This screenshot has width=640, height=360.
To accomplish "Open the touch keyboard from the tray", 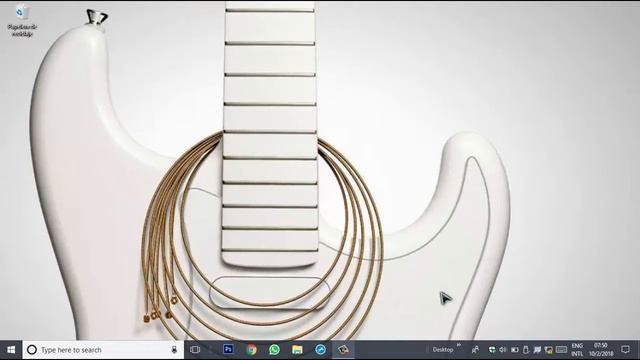I will pos(562,350).
